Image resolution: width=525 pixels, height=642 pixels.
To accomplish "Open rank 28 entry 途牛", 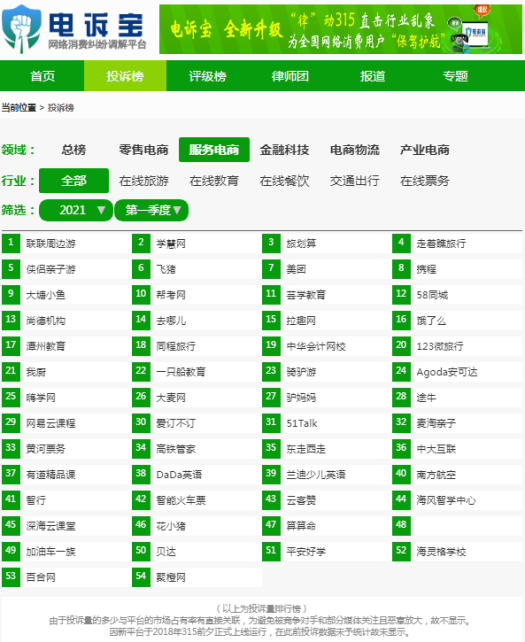I will tap(426, 398).
